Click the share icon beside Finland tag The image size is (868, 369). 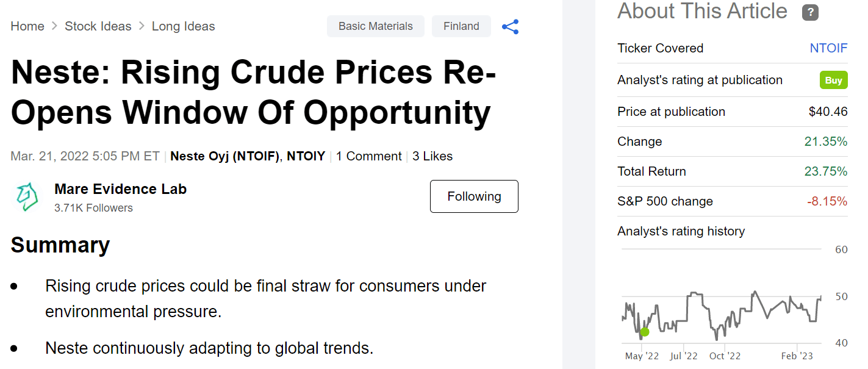510,26
